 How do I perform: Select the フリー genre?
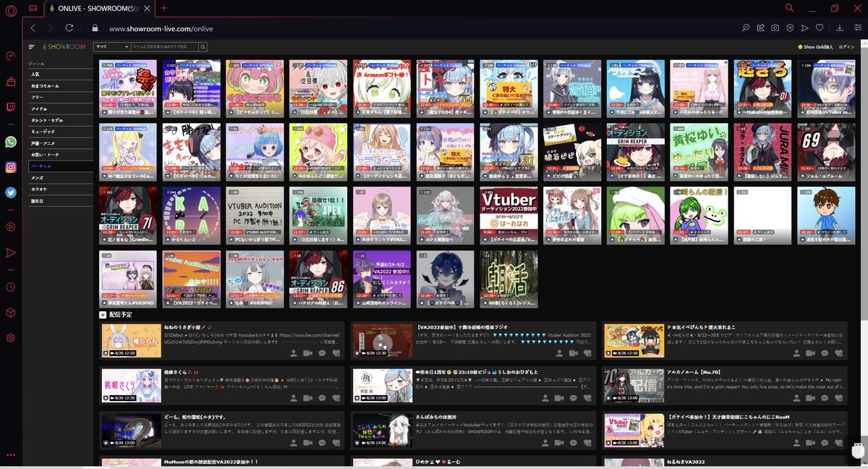[x=60, y=97]
